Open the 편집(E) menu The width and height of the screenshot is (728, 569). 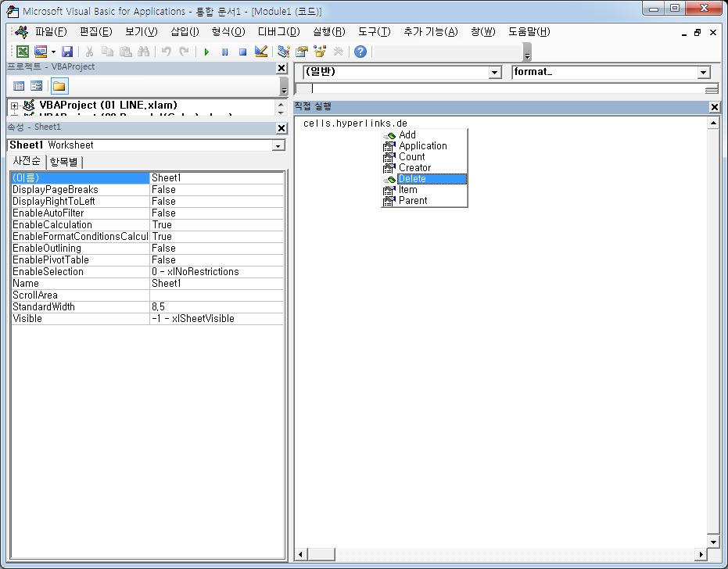(x=96, y=31)
